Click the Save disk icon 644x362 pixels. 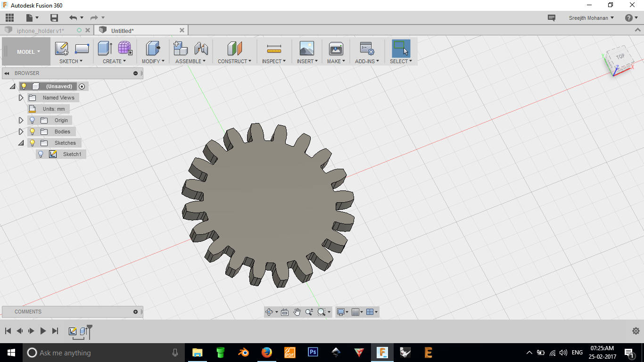pos(54,18)
